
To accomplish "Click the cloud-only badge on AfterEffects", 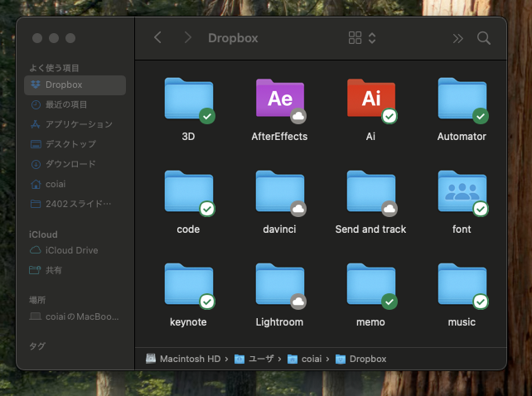I will click(298, 116).
